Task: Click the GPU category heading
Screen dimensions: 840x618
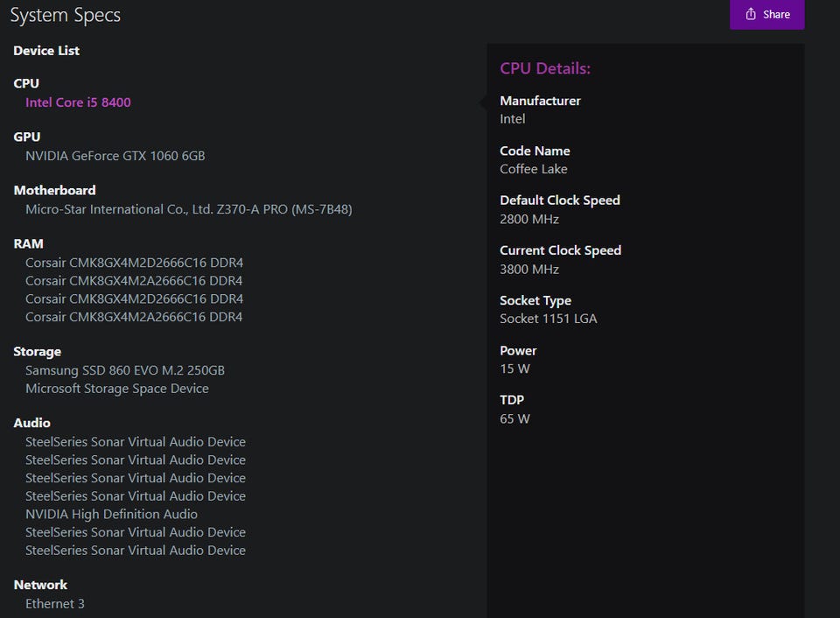Action: pyautogui.click(x=26, y=137)
